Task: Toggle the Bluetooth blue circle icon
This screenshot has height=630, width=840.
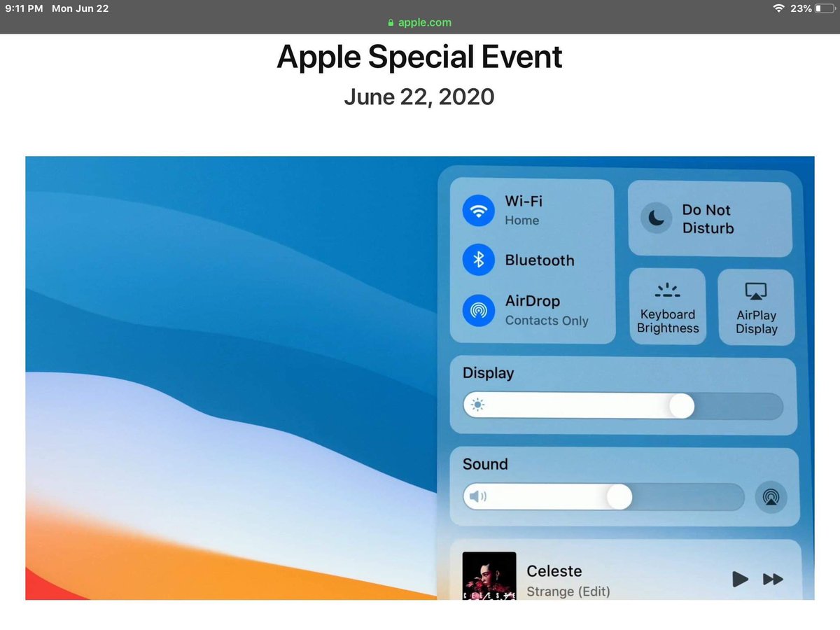Action: [479, 260]
